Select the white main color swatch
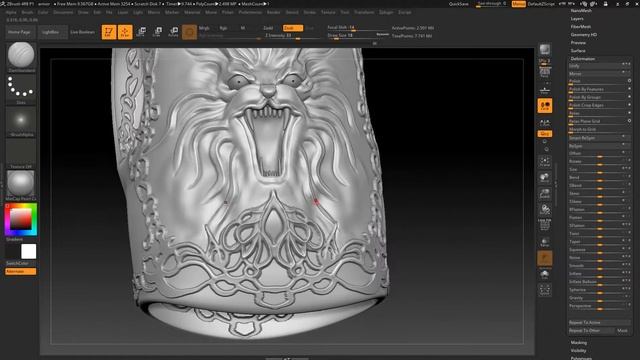The image size is (640, 360). (29, 251)
